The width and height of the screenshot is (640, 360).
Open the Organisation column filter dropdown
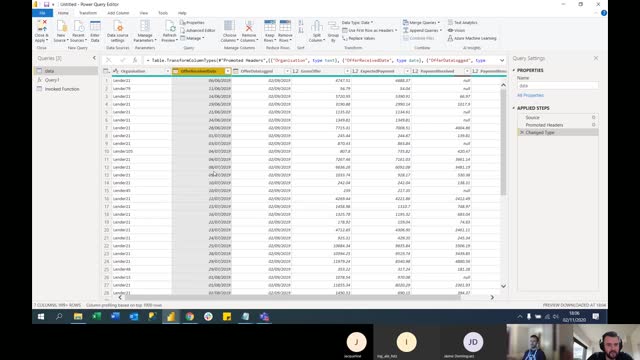[x=167, y=71]
